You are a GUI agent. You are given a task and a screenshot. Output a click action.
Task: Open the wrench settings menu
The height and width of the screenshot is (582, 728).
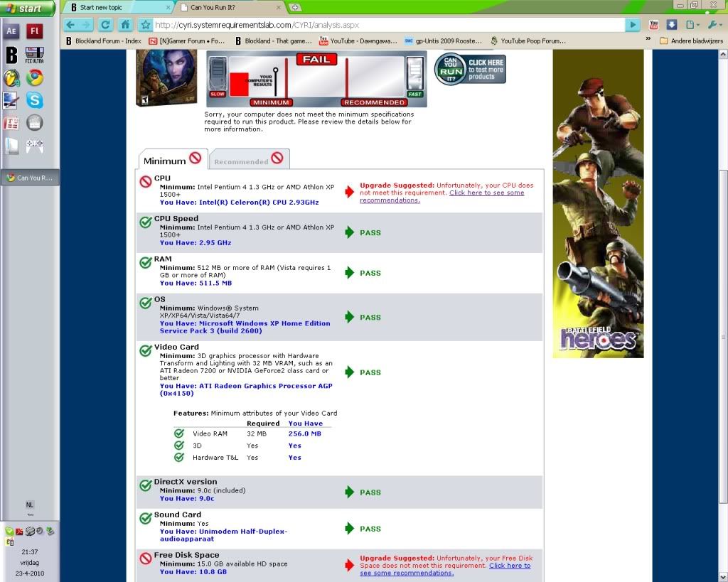(x=713, y=25)
